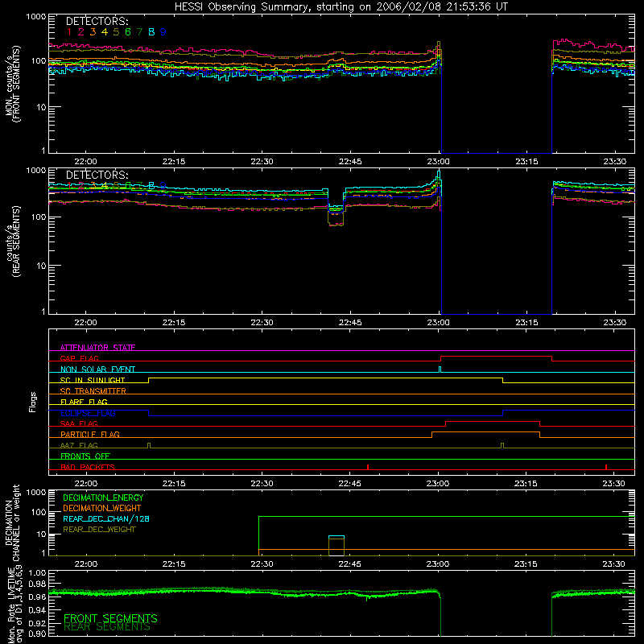Click the raised PARTICLE_FLAG segment near 23:00
The height and width of the screenshot is (644, 644).
(485, 432)
